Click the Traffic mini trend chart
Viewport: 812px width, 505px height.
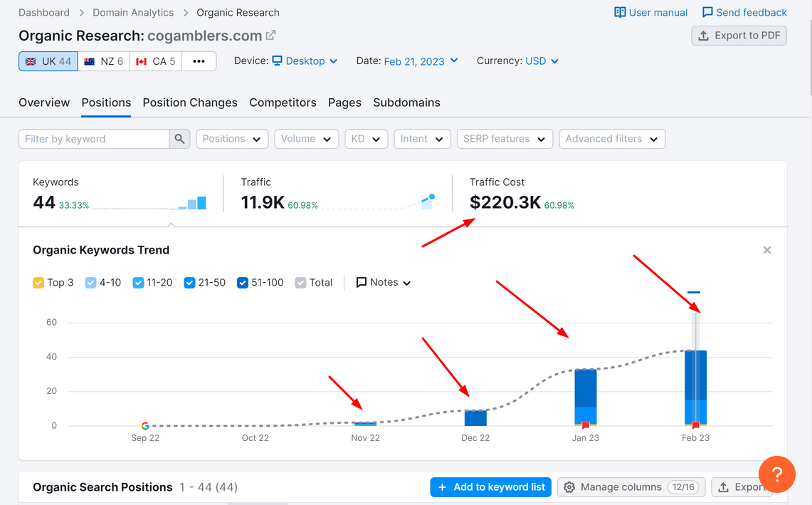pos(377,202)
